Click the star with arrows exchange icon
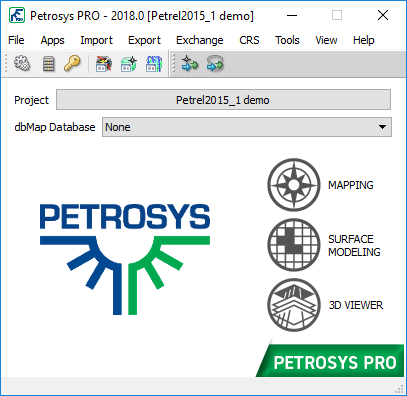 coord(190,63)
